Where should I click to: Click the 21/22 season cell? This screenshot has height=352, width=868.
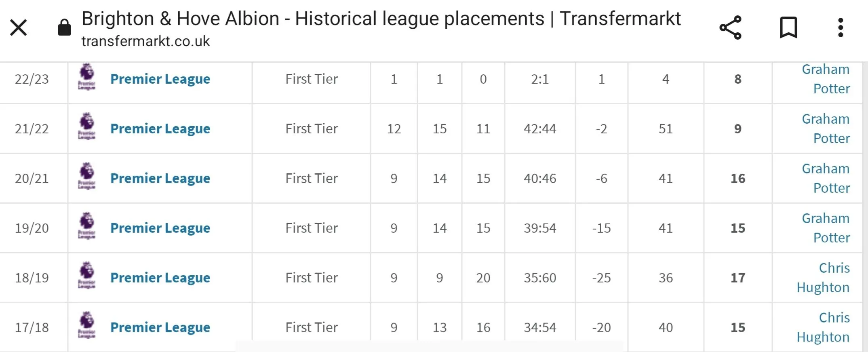click(32, 129)
